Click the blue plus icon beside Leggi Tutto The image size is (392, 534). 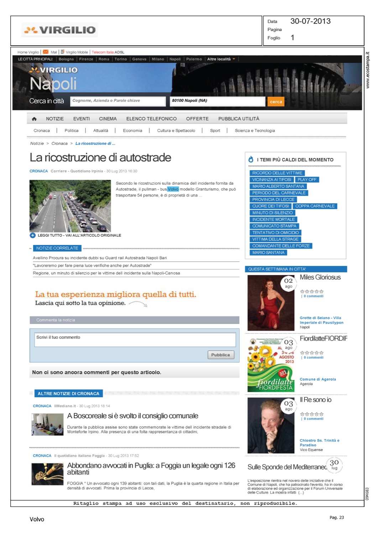coord(32,235)
